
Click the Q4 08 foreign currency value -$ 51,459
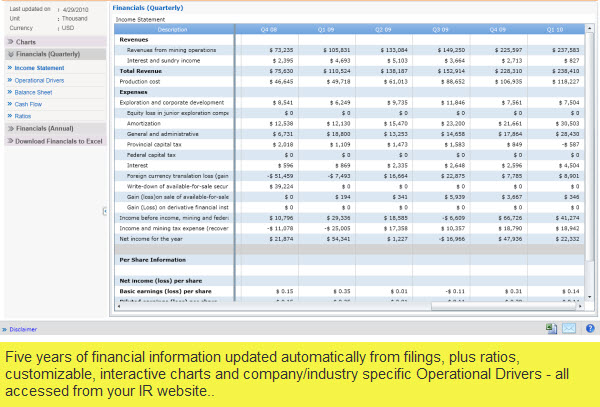pos(280,176)
